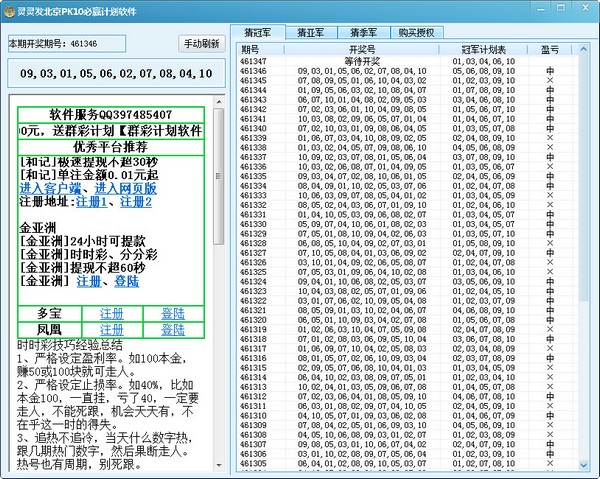Click the 手动刷新 button

202,44
